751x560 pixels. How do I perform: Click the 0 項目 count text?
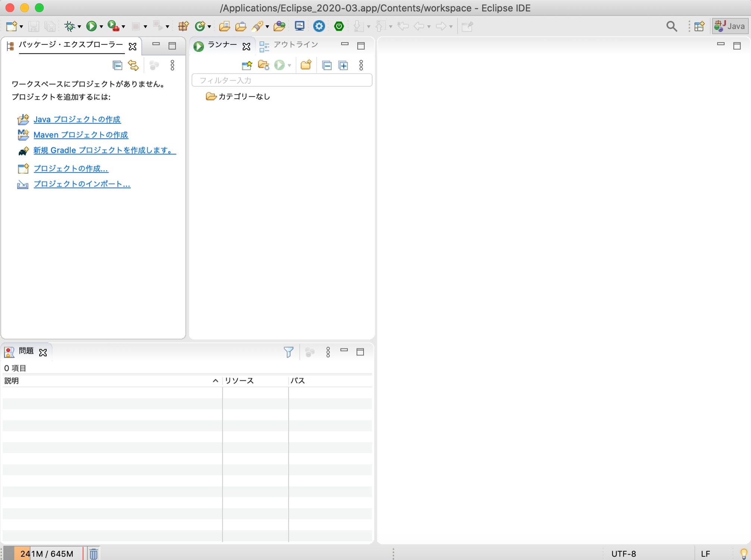click(x=15, y=368)
